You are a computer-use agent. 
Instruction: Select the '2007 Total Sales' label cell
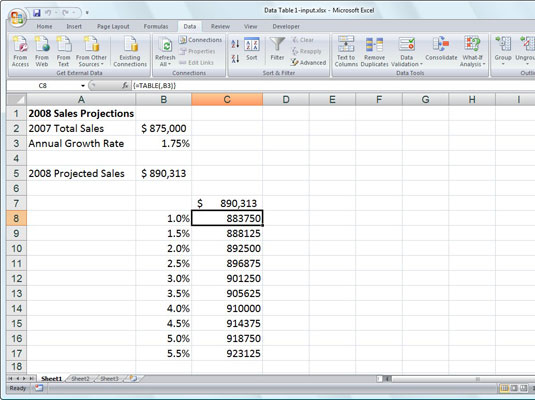coord(81,128)
